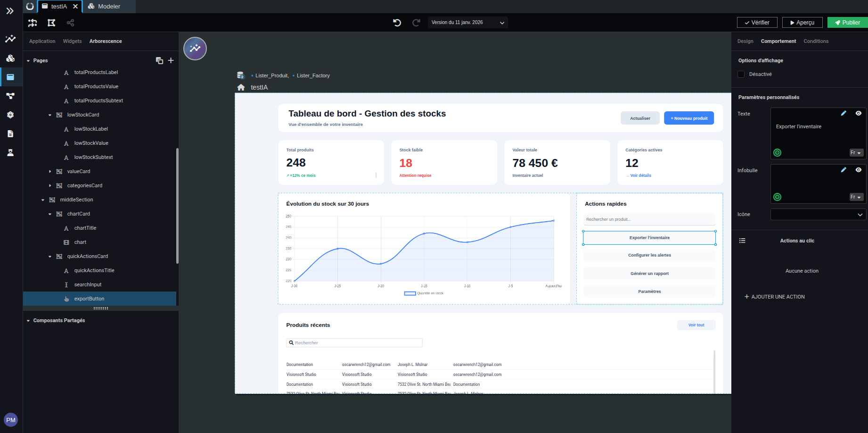Switch to the Design tab

point(745,42)
